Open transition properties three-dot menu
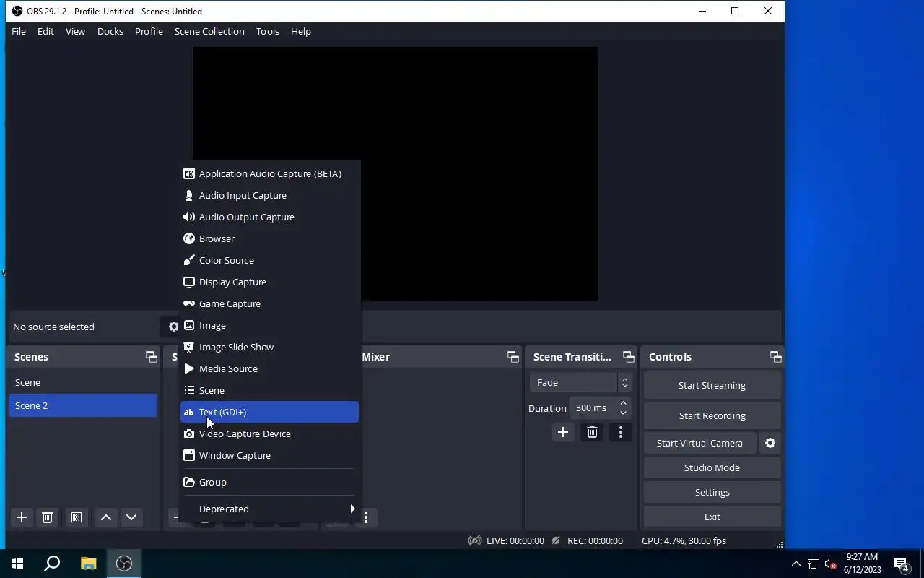Viewport: 924px width, 578px height. tap(621, 432)
